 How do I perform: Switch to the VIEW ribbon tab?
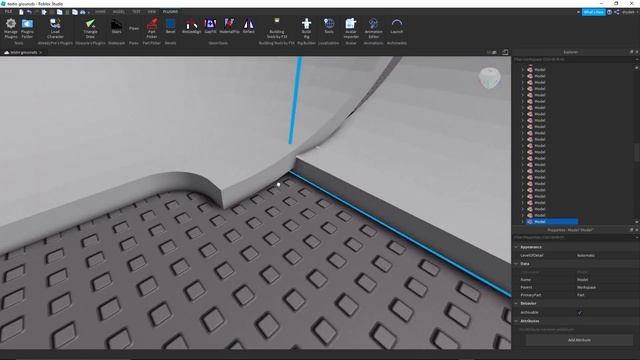click(152, 12)
